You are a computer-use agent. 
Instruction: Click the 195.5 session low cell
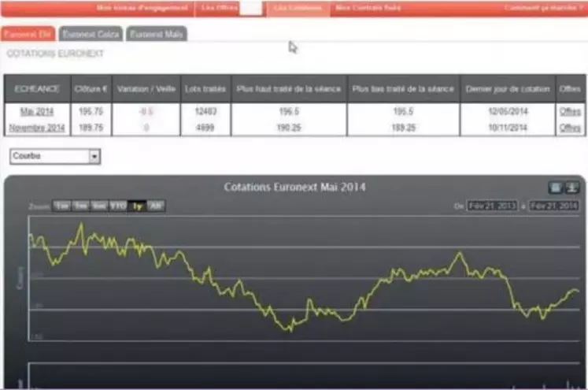403,111
